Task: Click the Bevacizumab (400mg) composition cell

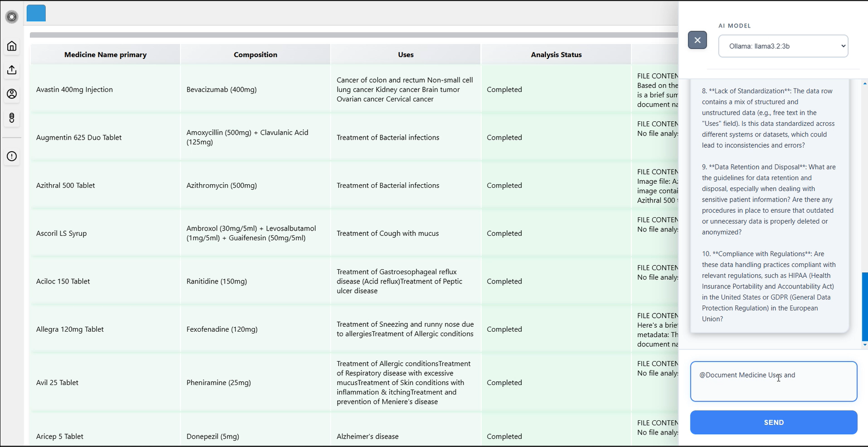Action: (x=255, y=90)
